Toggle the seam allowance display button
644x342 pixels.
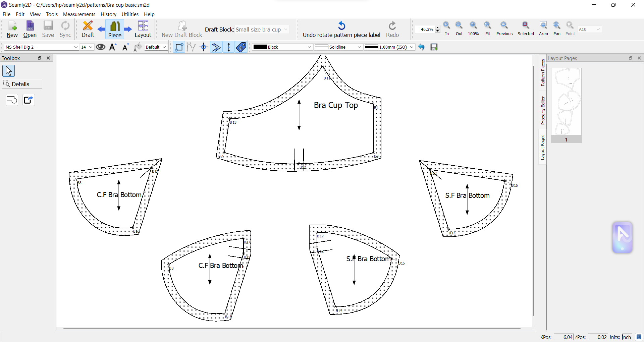(216, 47)
